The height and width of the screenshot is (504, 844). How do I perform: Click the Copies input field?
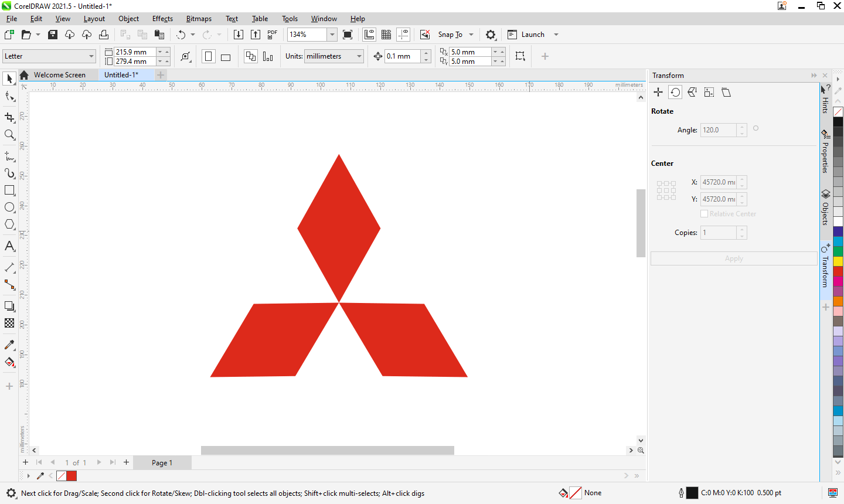pyautogui.click(x=719, y=233)
